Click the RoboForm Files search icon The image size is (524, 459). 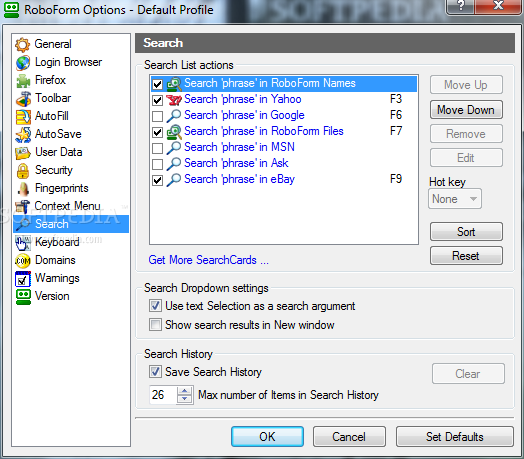pyautogui.click(x=174, y=132)
